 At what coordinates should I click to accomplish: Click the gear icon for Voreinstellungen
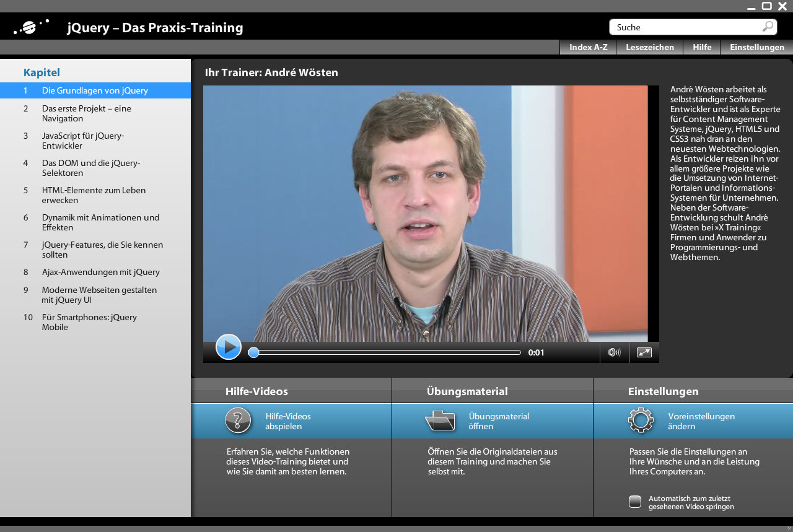[641, 421]
